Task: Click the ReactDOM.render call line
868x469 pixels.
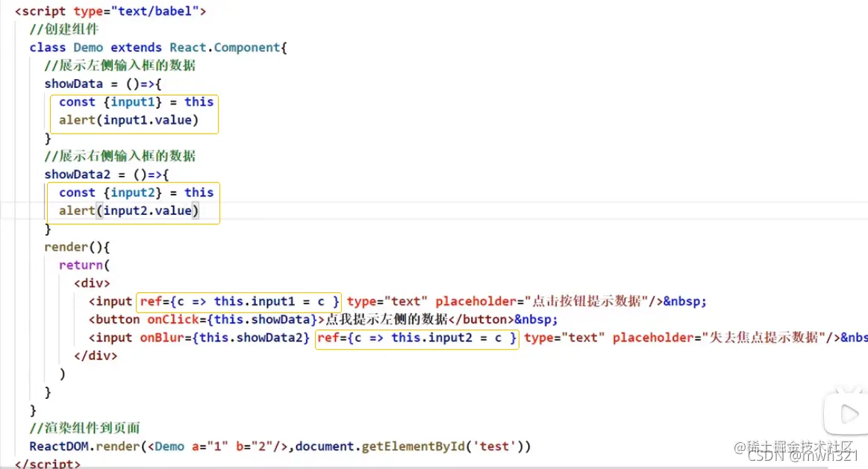Action: pos(280,447)
